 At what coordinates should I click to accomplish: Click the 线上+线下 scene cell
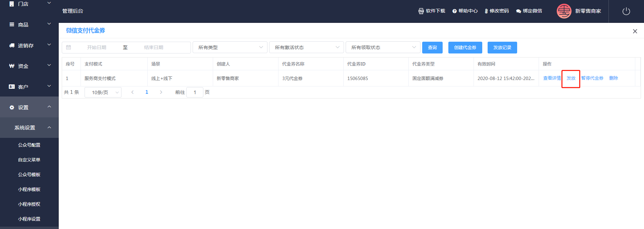[x=162, y=78]
